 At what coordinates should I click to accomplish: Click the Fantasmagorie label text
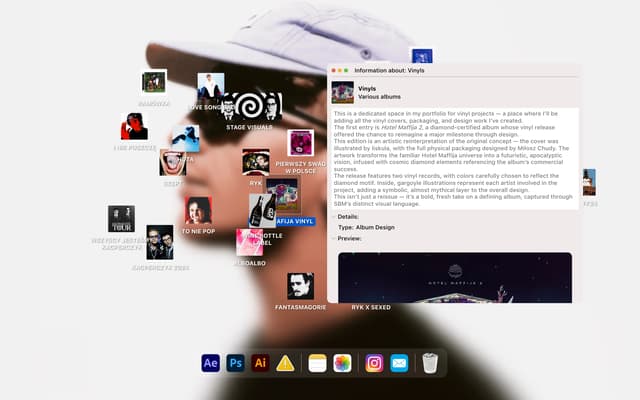[300, 307]
